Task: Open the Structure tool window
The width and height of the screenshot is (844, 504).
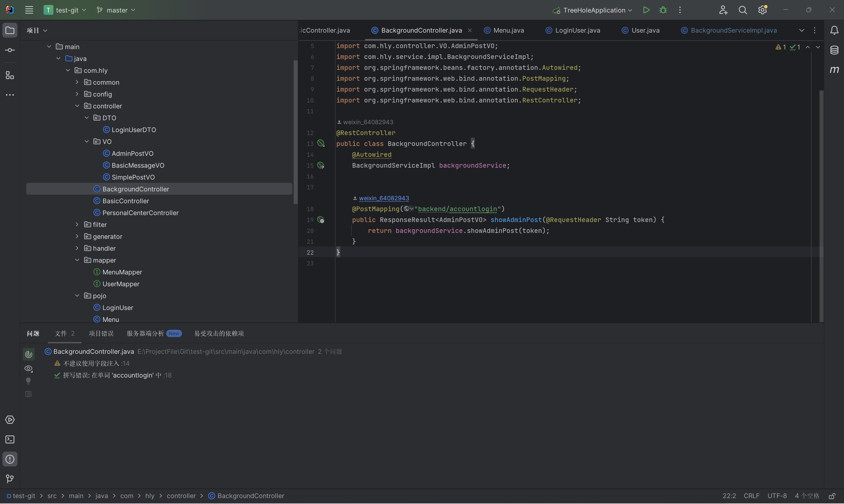Action: coord(10,75)
